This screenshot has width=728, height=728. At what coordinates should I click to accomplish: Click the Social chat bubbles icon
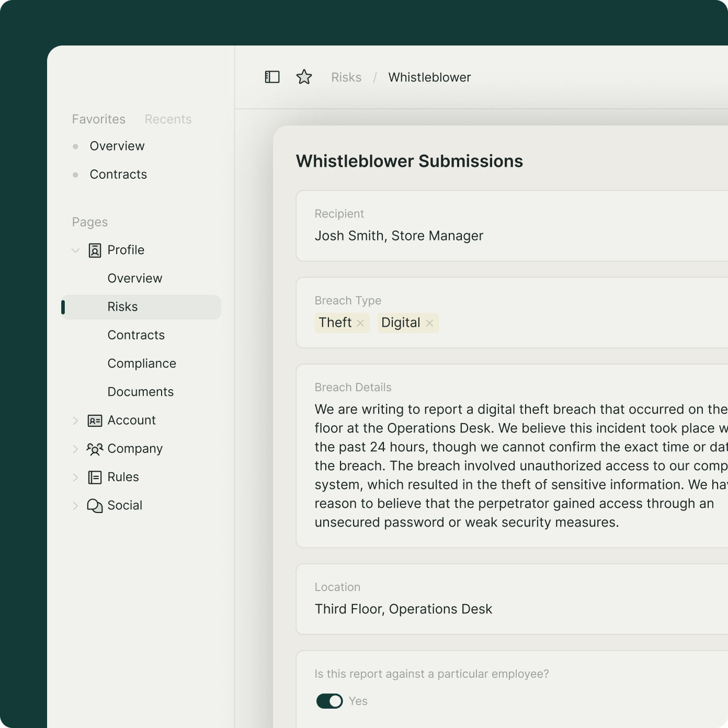[x=95, y=506]
